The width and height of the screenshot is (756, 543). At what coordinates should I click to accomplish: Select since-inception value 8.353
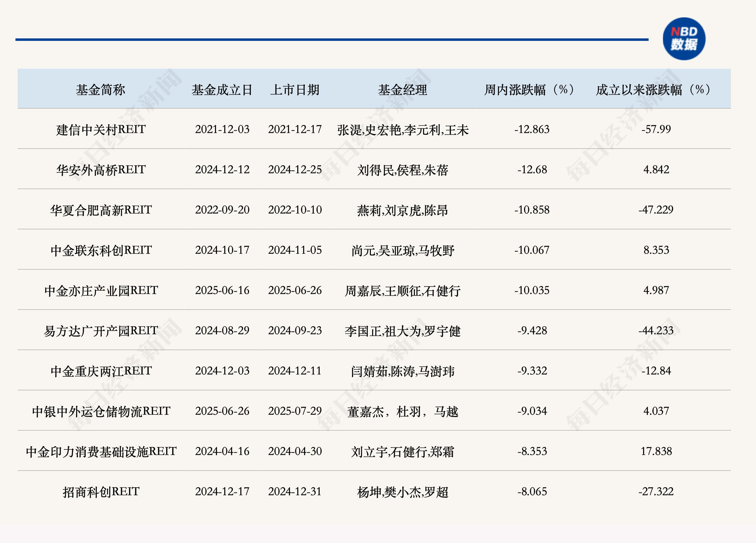click(656, 250)
